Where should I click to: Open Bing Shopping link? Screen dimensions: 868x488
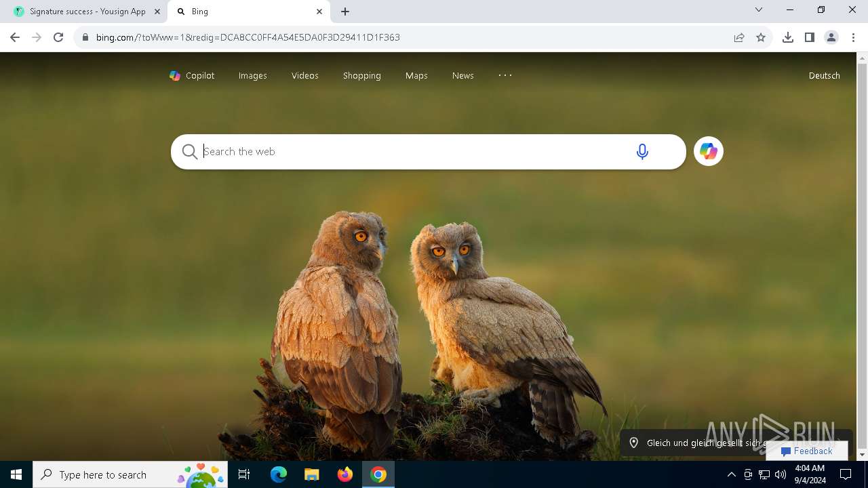tap(362, 76)
